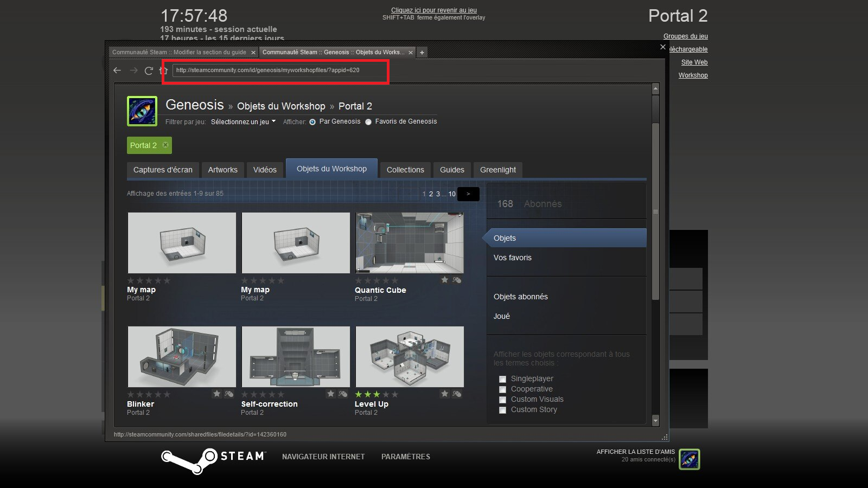The image size is (868, 488).
Task: Click 'AFFICHER LA LISTE D'AMIS'
Action: point(636,452)
